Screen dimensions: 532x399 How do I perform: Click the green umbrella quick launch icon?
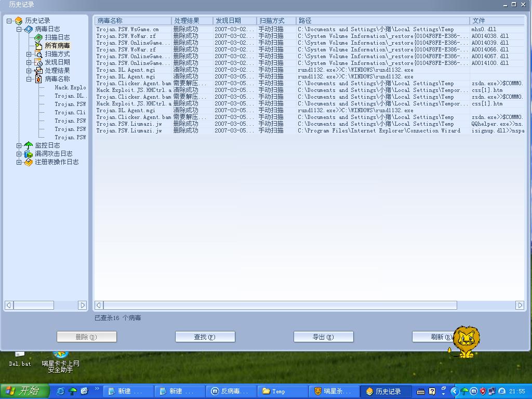point(73,391)
